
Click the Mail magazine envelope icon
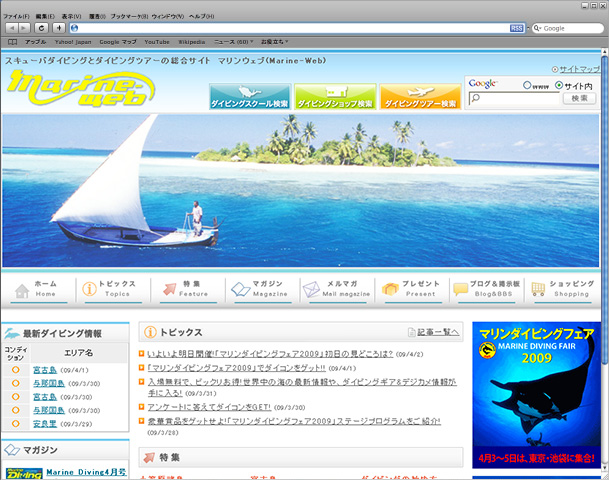point(311,289)
